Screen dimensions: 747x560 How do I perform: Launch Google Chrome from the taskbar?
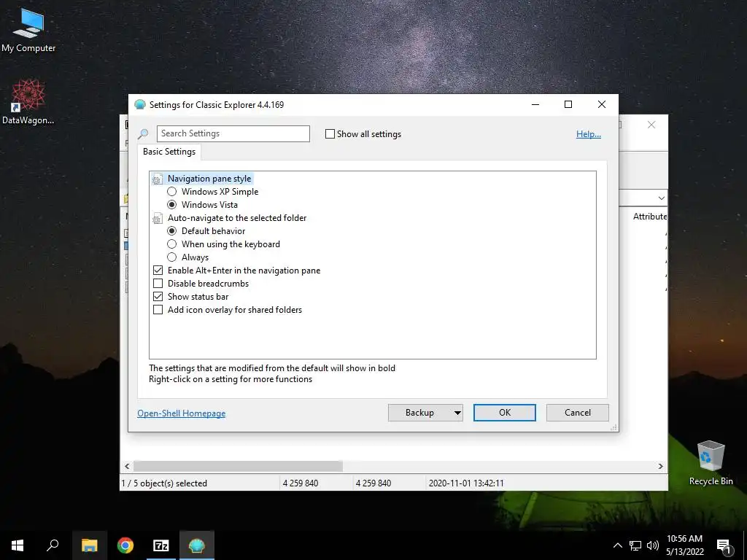125,545
